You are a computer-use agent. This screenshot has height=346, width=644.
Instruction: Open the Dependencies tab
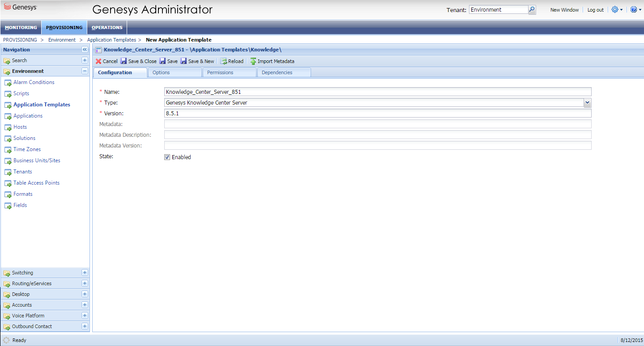pyautogui.click(x=284, y=72)
